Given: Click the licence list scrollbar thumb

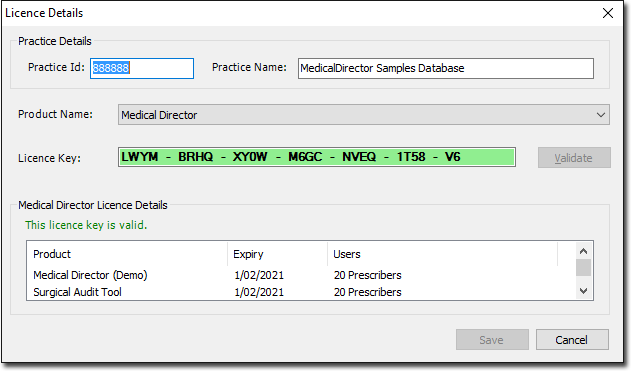Looking at the screenshot, I should coord(583,268).
